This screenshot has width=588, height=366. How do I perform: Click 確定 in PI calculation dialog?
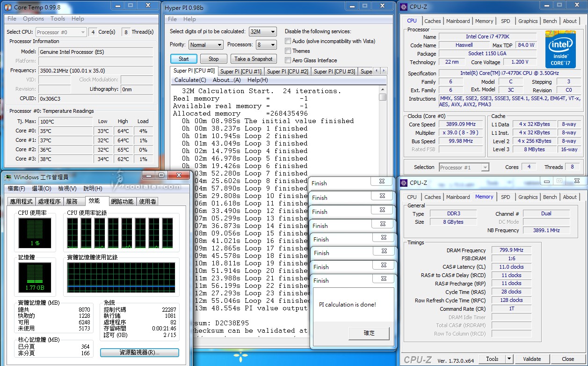369,333
